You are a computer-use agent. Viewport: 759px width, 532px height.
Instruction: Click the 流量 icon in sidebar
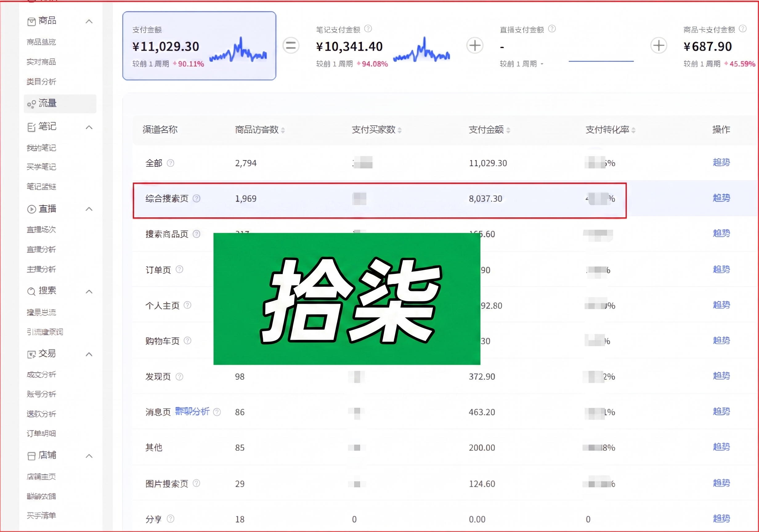[x=31, y=104]
